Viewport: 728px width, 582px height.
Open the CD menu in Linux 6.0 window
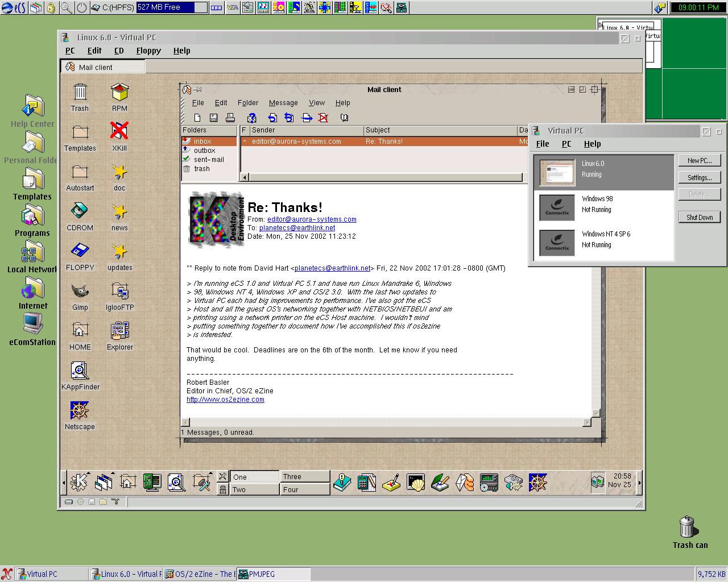[119, 51]
